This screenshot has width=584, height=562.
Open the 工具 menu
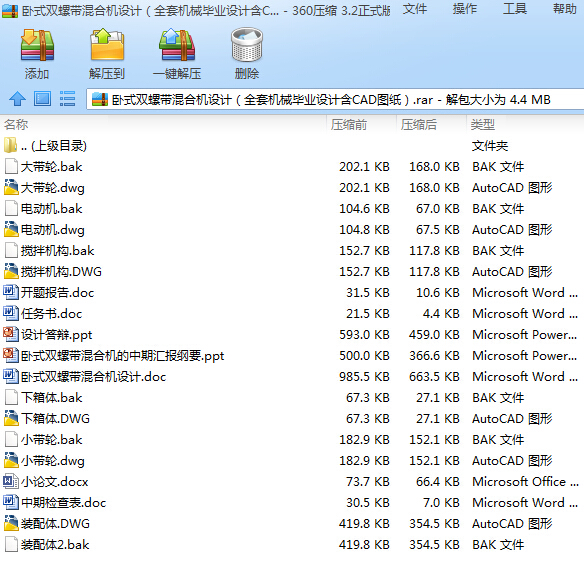click(x=515, y=9)
